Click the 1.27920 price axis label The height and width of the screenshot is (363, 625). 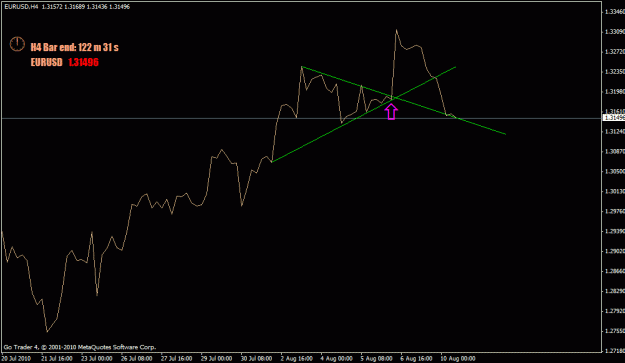pos(615,311)
